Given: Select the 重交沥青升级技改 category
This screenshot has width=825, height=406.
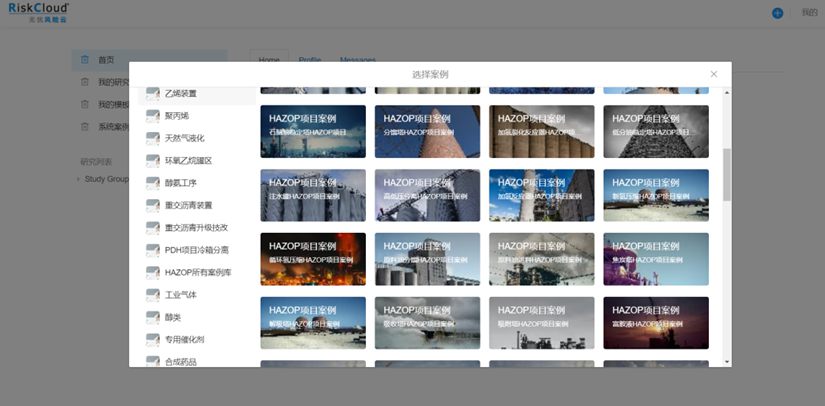Looking at the screenshot, I should [x=196, y=227].
